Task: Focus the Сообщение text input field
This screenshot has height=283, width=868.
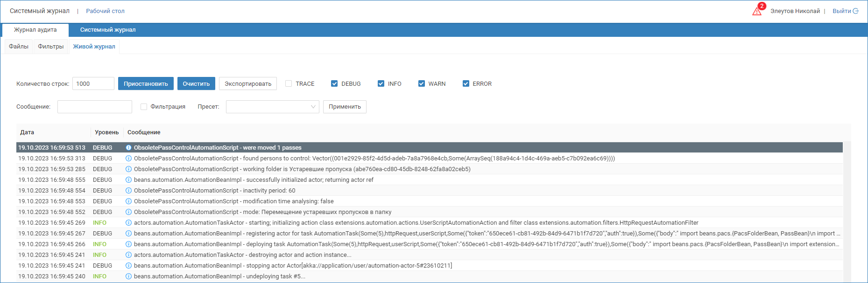Action: coord(95,107)
